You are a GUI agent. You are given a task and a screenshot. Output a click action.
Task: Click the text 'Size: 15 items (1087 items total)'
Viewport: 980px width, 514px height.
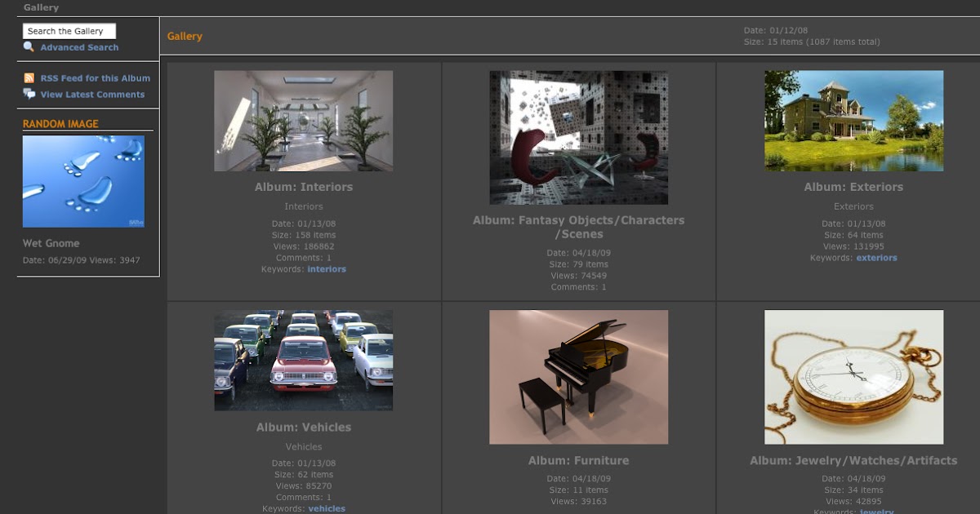pyautogui.click(x=812, y=42)
